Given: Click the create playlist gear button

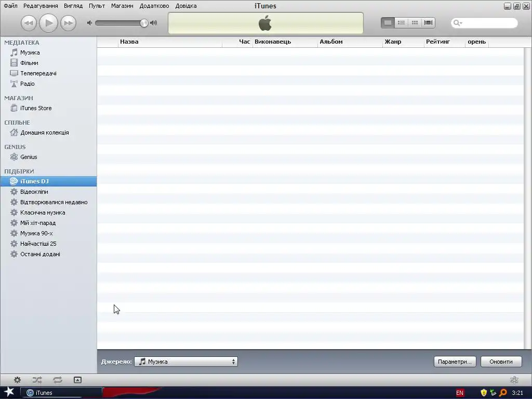Looking at the screenshot, I should pyautogui.click(x=17, y=380).
